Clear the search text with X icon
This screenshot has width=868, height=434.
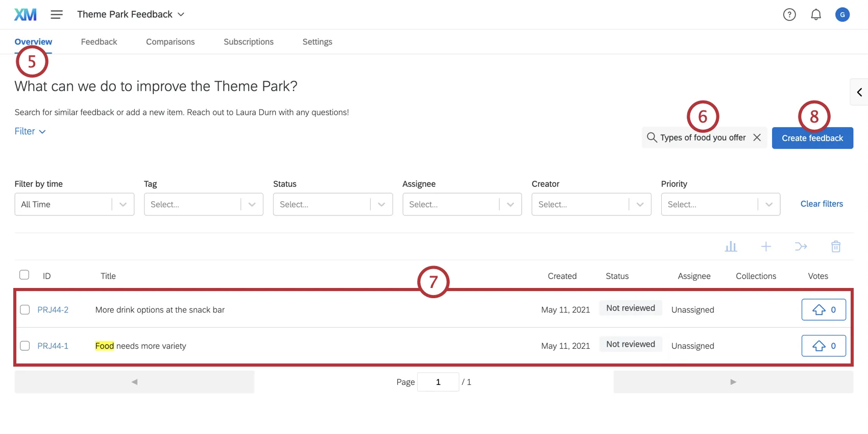coord(757,137)
